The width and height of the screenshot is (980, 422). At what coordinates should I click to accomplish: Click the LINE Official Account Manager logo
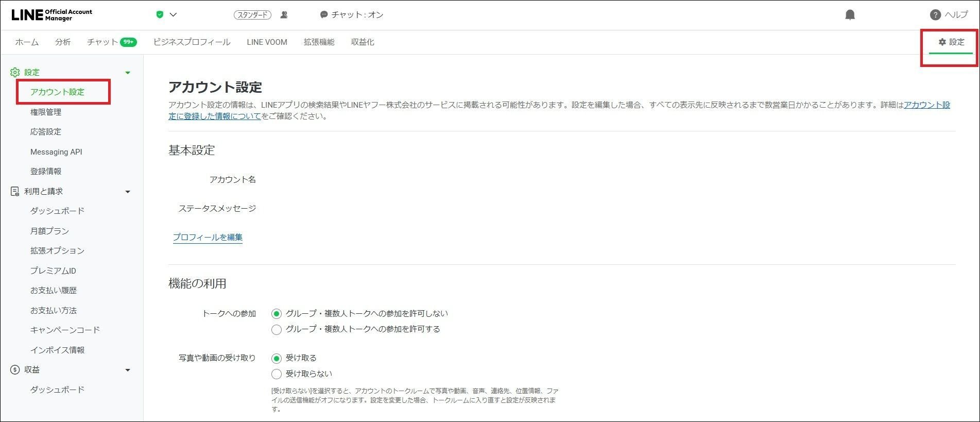pos(51,14)
